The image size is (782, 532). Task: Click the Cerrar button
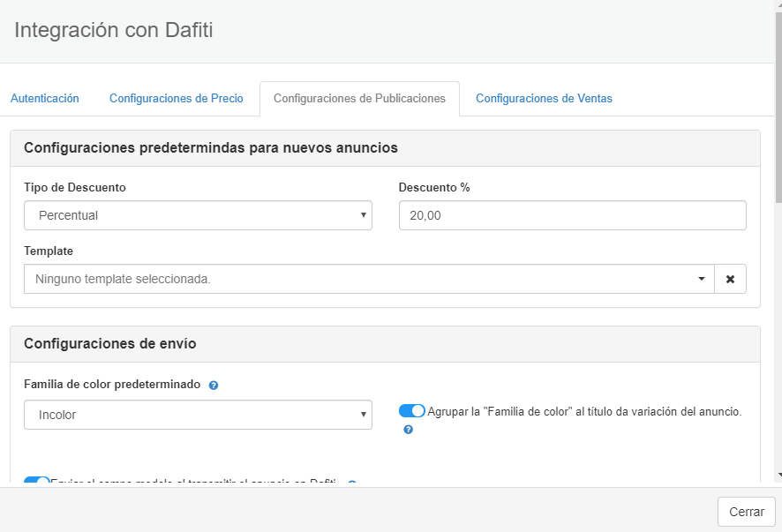pos(746,512)
